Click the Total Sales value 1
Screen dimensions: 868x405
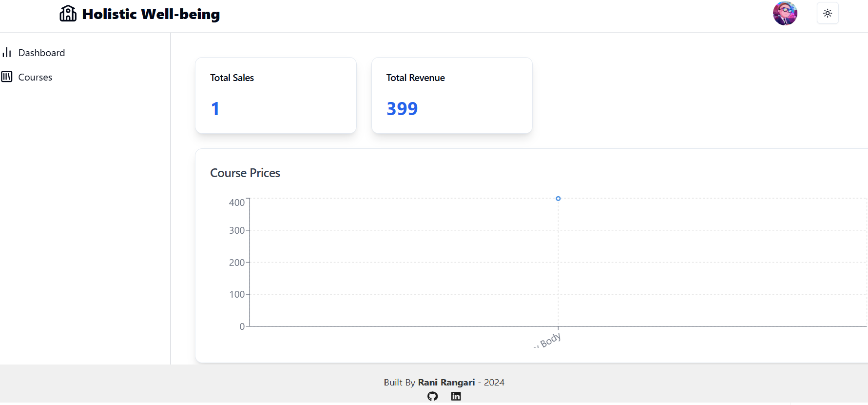pos(215,108)
